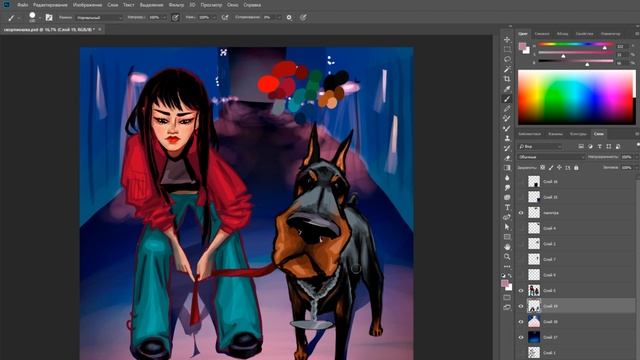Select the Gradient tool

(x=507, y=168)
